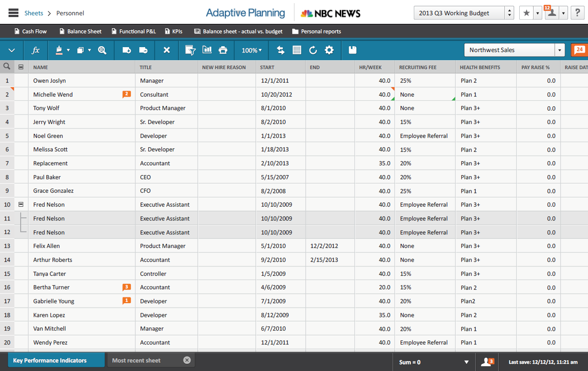Screen dimensions: 588x371
Task: Collapse Fred Nelson's grouped rows
Action: [x=21, y=204]
